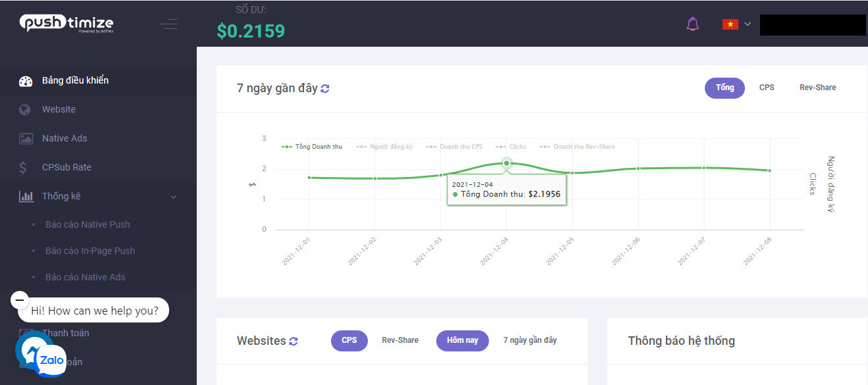Select Rev-Share in Websites panel
Screen dimensions: 868x385
pyautogui.click(x=400, y=340)
